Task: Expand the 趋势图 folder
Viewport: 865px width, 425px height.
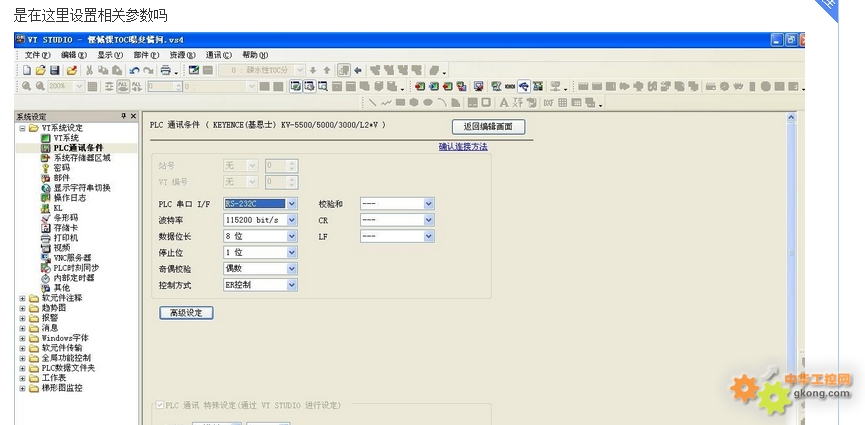Action: click(23, 308)
